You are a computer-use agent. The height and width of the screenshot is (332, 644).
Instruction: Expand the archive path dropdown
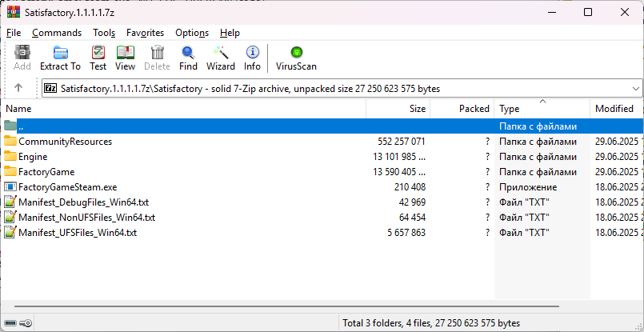coord(636,88)
